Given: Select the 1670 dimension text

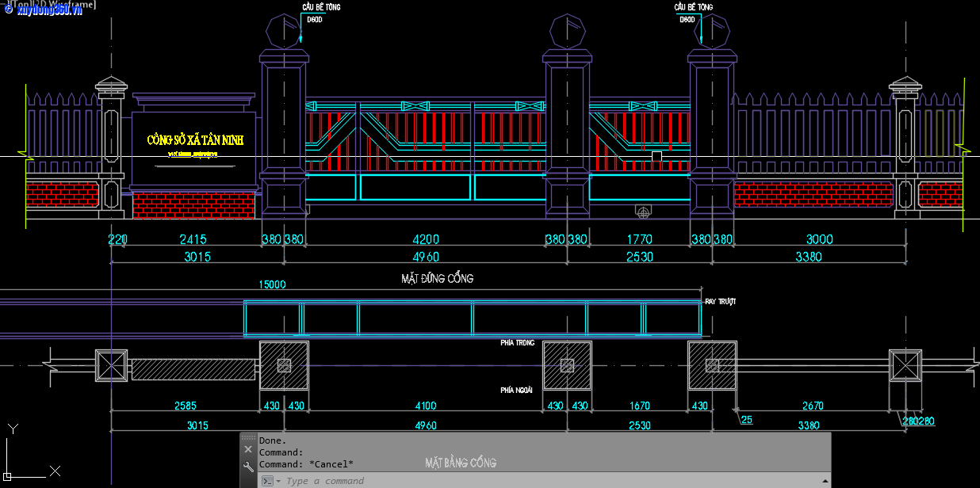Looking at the screenshot, I should click(x=639, y=406).
